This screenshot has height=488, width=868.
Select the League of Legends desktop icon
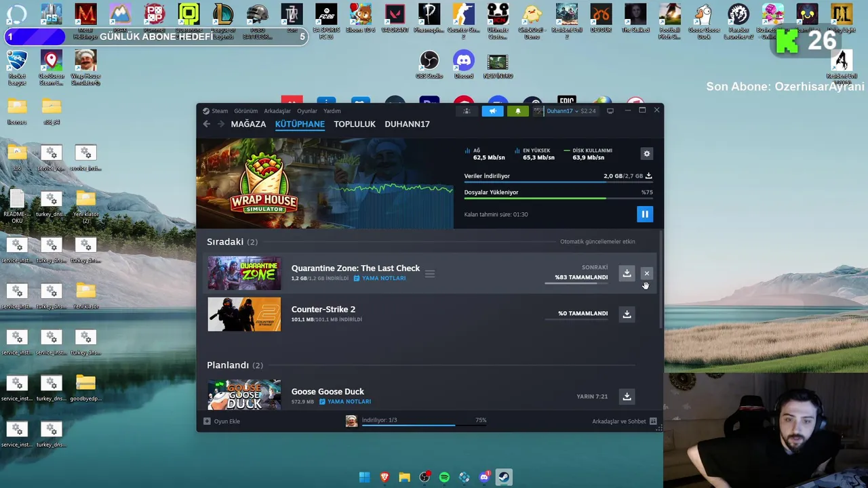(x=223, y=20)
